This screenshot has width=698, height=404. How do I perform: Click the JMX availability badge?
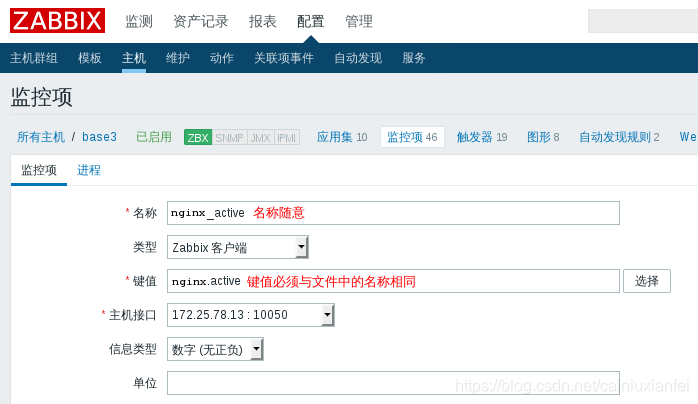pyautogui.click(x=260, y=137)
